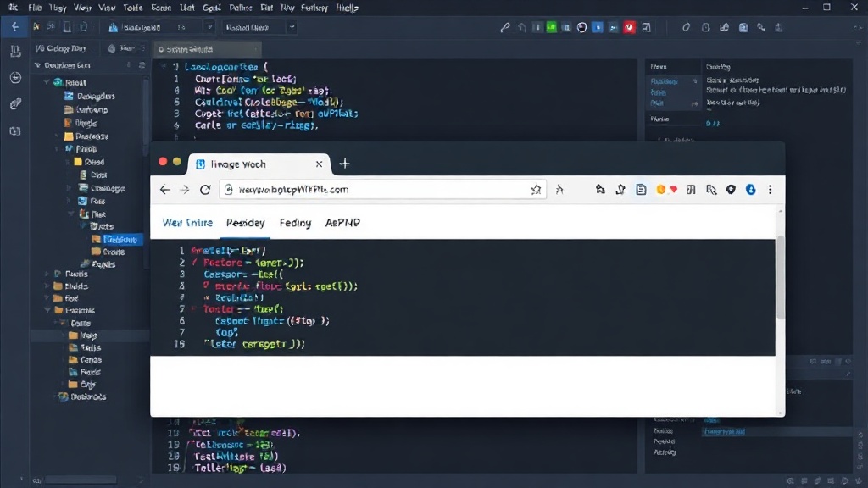Open the 'Baadgerd' dropdown in IDE toolbar
Image resolution: width=868 pixels, height=488 pixels.
(161, 27)
